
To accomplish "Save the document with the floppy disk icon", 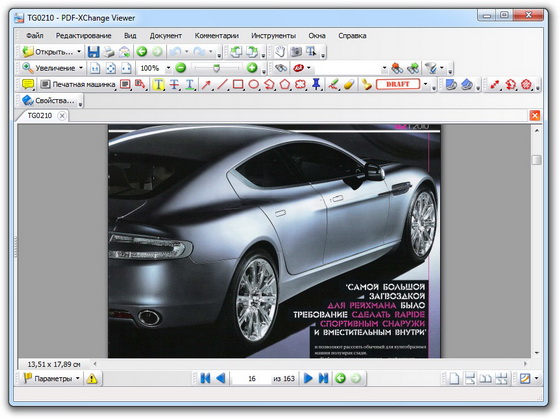I will 94,52.
